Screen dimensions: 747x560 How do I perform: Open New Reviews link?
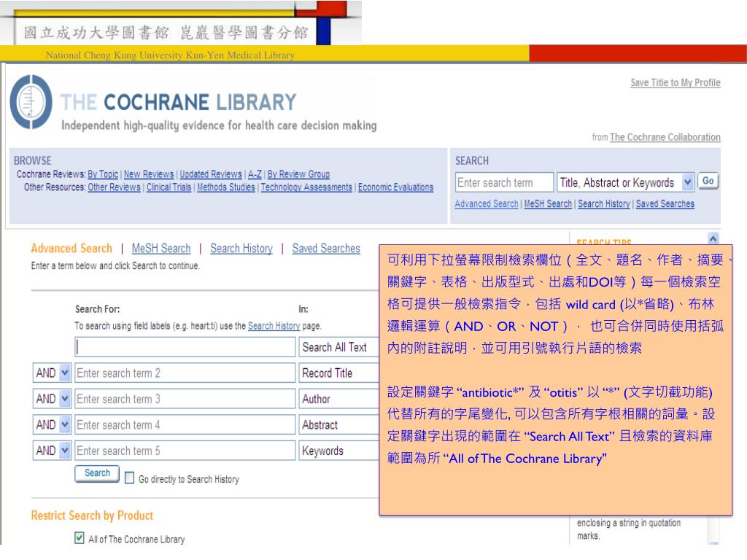[149, 174]
